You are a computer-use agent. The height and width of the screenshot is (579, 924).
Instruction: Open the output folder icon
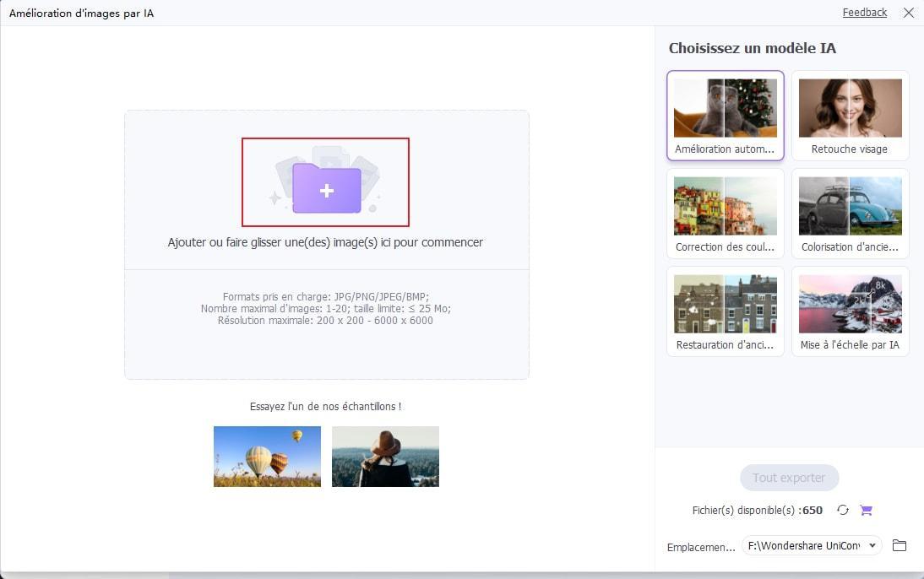[900, 545]
